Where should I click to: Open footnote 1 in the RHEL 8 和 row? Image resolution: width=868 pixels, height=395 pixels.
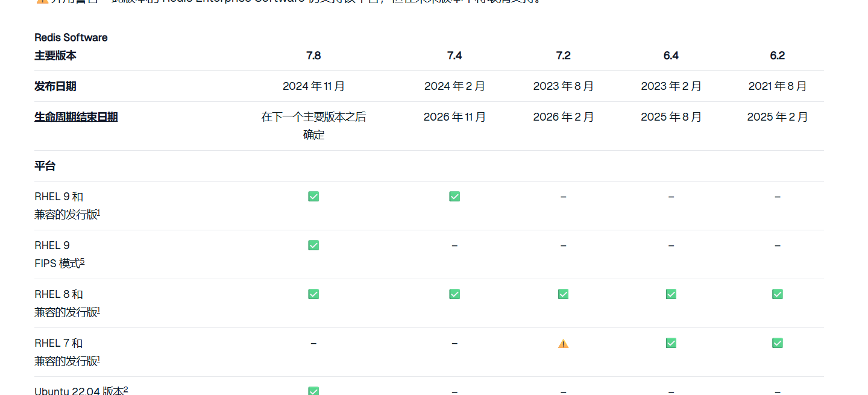[x=99, y=310]
